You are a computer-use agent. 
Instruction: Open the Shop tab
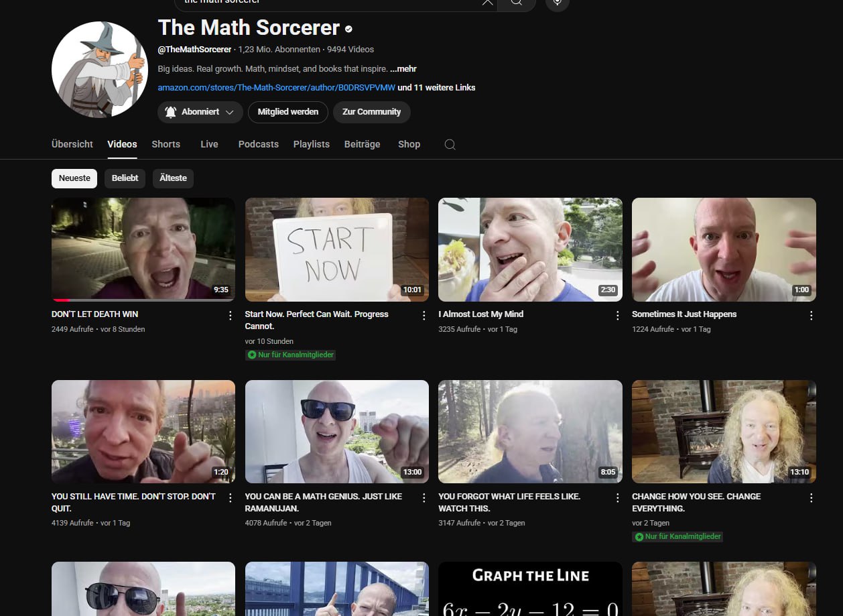[409, 144]
